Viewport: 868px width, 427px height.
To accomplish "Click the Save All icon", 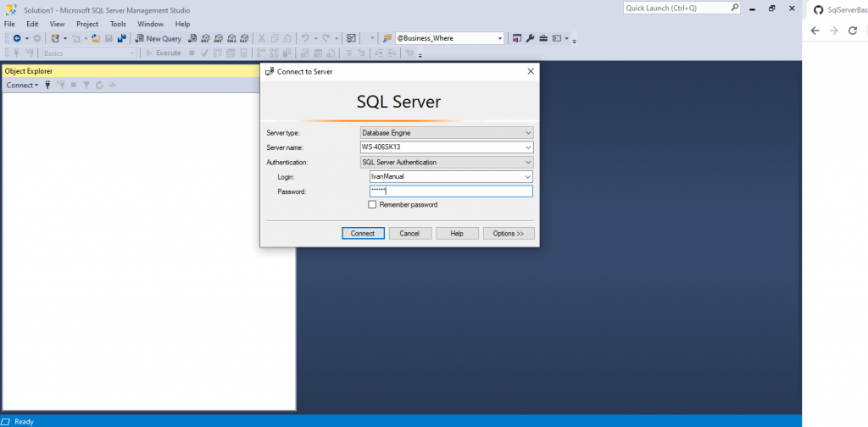I will click(122, 38).
